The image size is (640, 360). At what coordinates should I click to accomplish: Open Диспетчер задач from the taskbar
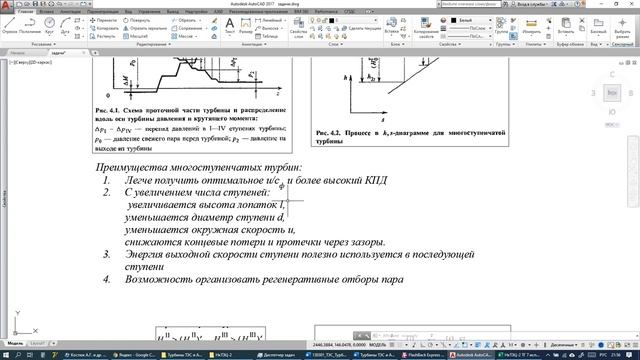click(x=277, y=355)
